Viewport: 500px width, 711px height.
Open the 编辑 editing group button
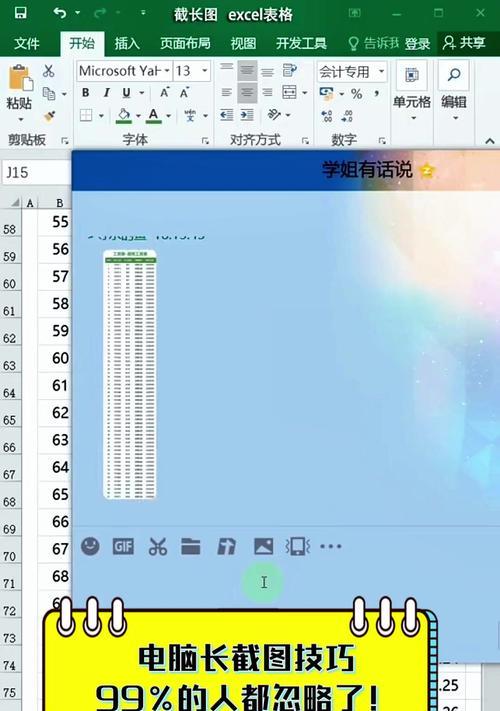click(x=454, y=91)
